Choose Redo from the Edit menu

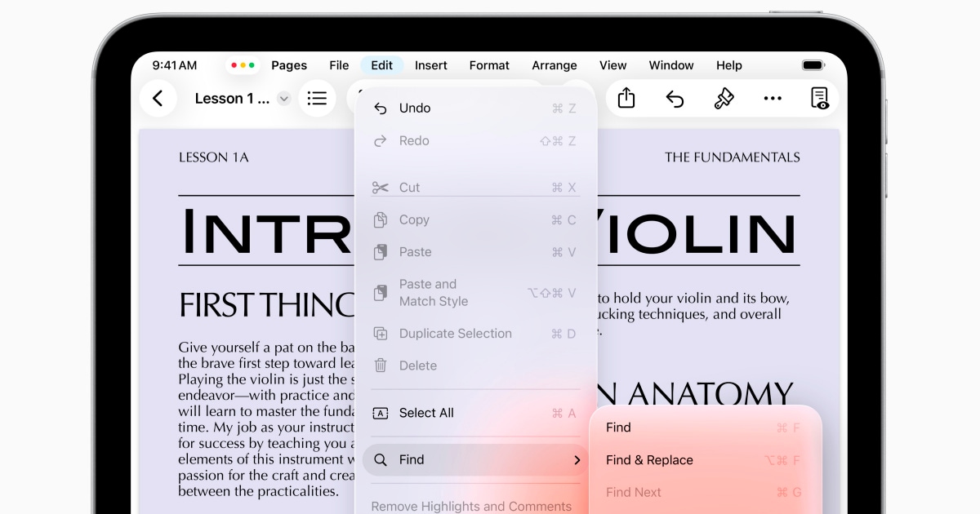(x=476, y=141)
